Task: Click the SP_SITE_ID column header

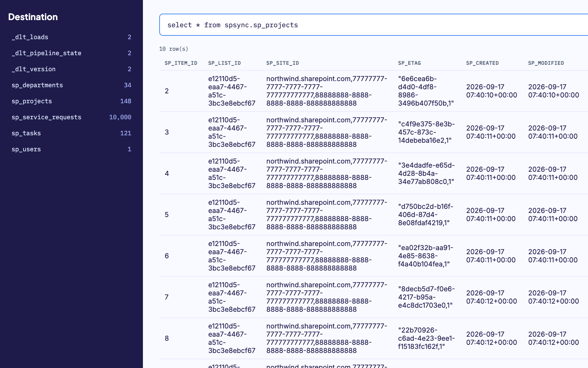Action: point(283,63)
